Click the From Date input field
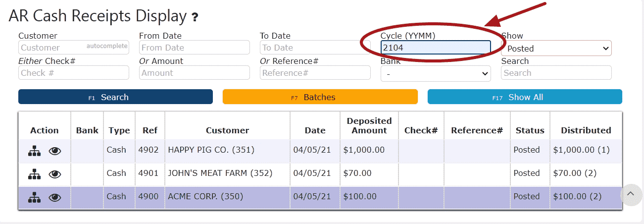This screenshot has height=224, width=644. pyautogui.click(x=195, y=48)
